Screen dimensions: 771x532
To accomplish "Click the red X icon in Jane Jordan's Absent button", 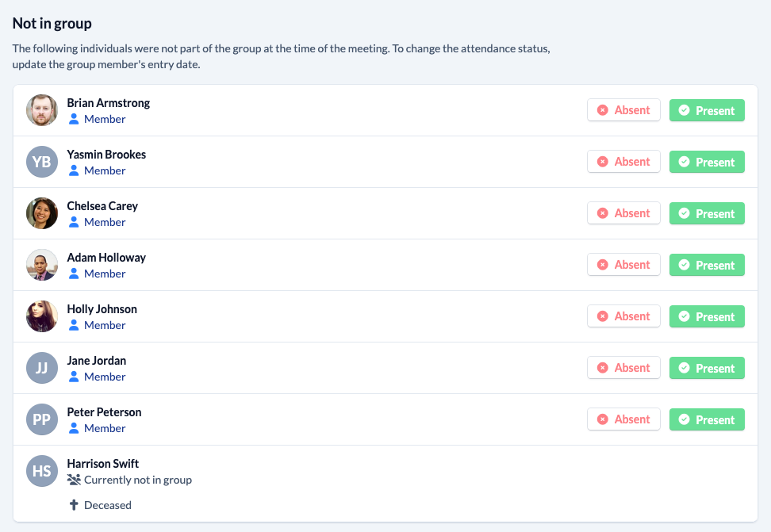I will (602, 368).
